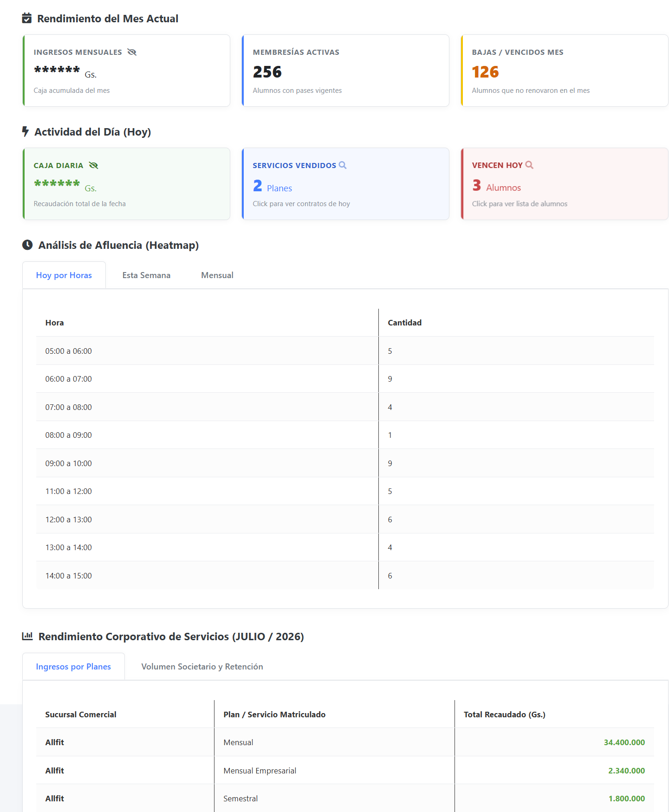Screen dimensions: 669x812
Task: Open the Vencen Hoy alumnos card
Action: (x=565, y=184)
